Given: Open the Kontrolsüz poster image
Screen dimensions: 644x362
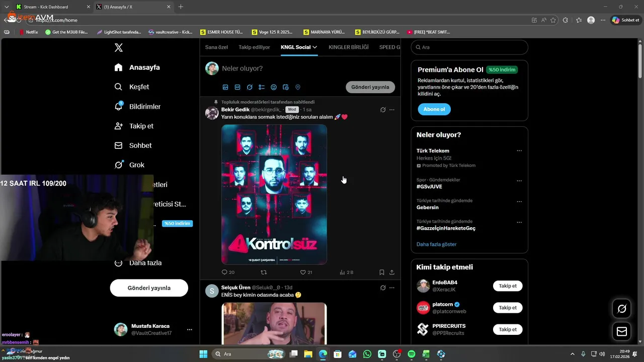Looking at the screenshot, I should click(274, 195).
